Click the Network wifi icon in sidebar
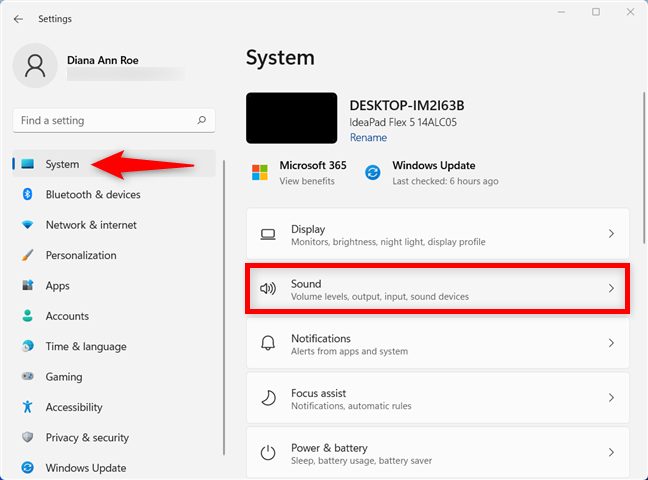Image resolution: width=648 pixels, height=480 pixels. click(28, 224)
